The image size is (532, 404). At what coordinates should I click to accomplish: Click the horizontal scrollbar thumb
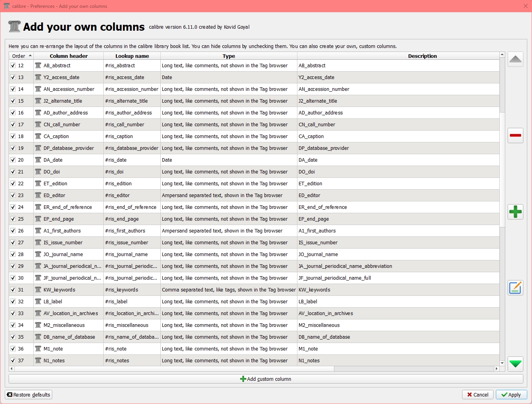point(174,369)
